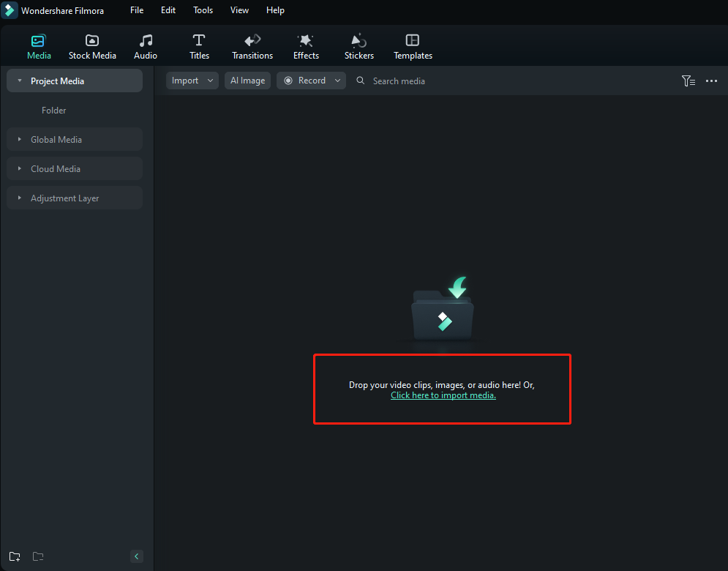Open the Tools menu

[203, 10]
